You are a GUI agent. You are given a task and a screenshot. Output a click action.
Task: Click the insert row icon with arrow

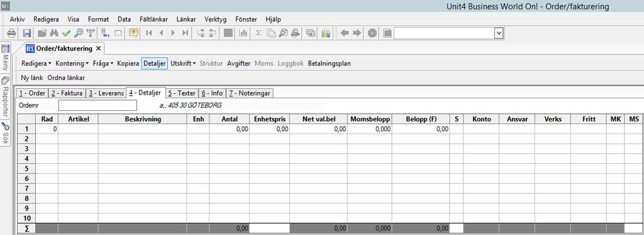click(x=106, y=33)
